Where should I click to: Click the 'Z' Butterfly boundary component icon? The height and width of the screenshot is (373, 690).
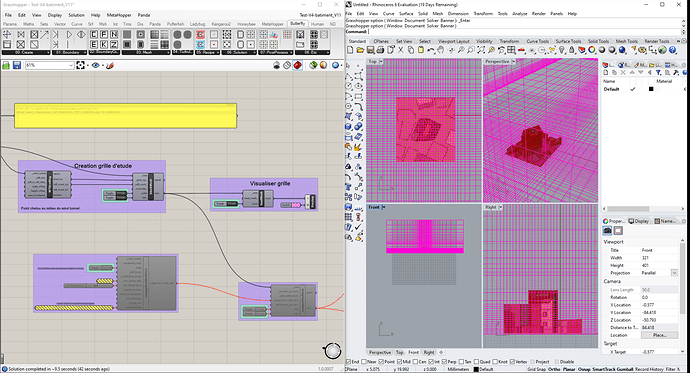tap(114, 44)
